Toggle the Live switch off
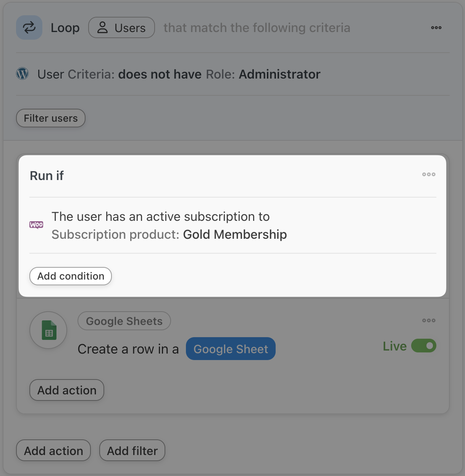This screenshot has height=476, width=465. tap(423, 346)
